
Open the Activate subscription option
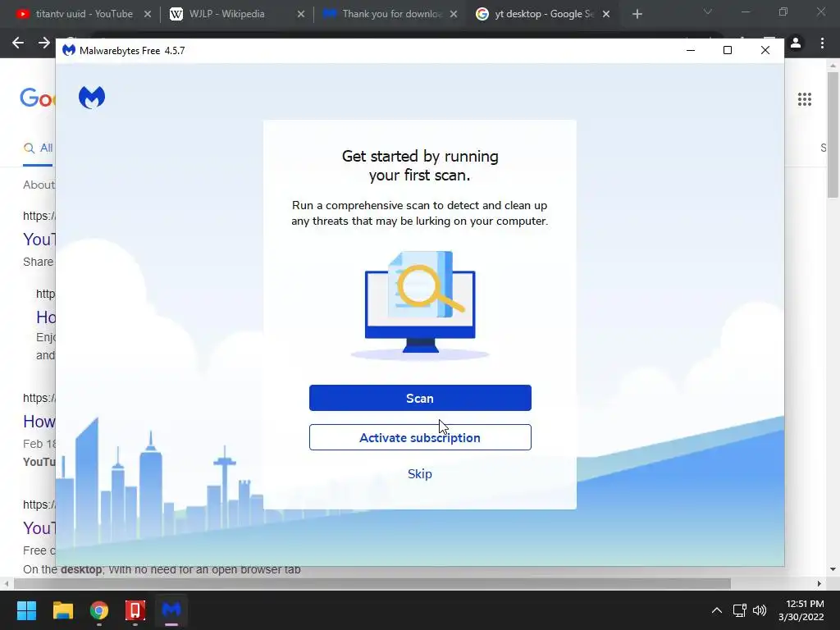click(420, 438)
